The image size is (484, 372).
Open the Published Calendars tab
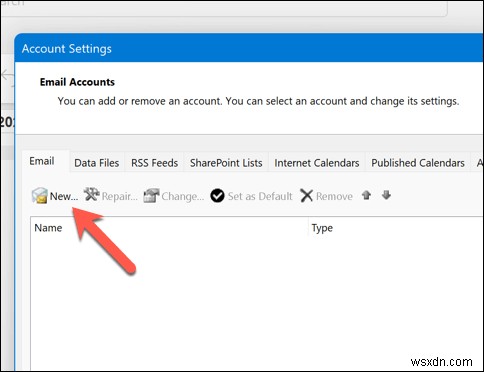click(418, 163)
